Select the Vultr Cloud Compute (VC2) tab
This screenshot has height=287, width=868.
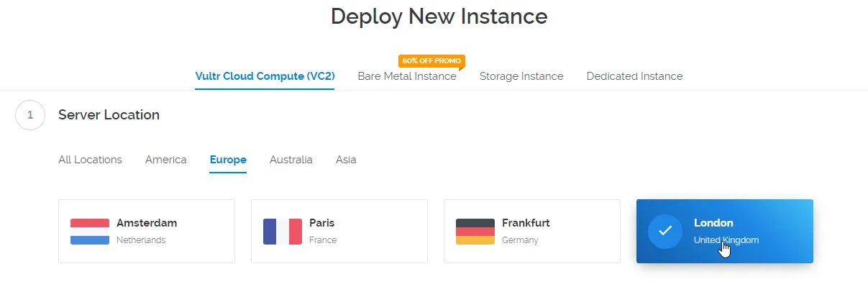[265, 76]
